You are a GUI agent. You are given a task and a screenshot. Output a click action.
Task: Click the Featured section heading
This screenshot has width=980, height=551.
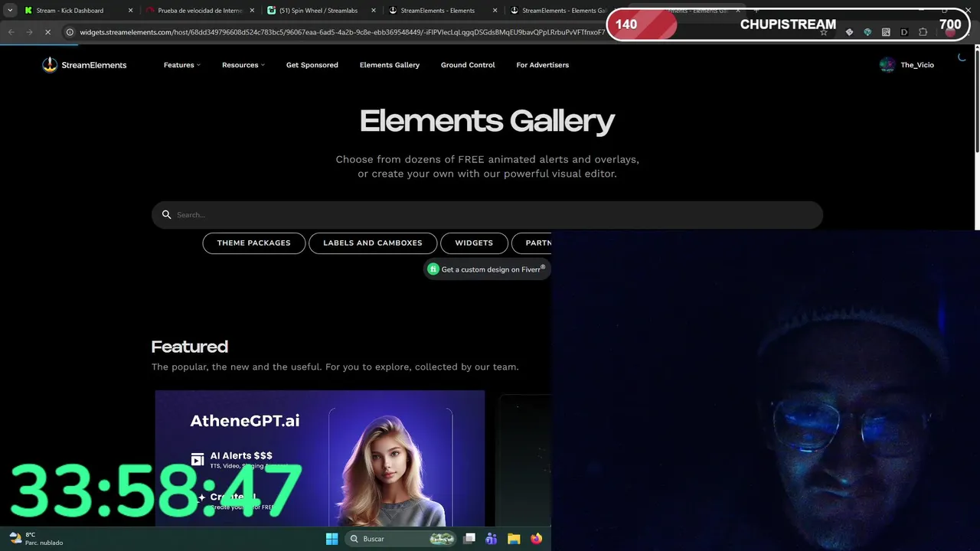pyautogui.click(x=189, y=347)
